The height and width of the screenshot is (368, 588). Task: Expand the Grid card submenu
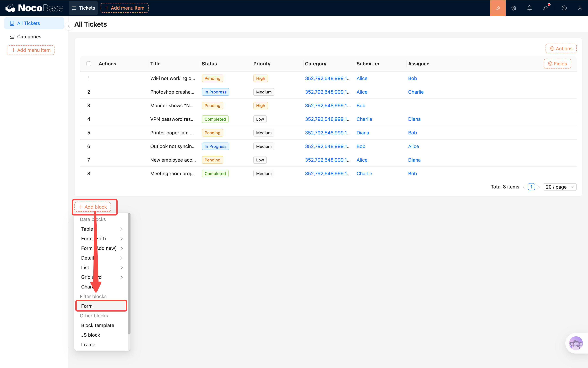(x=102, y=277)
